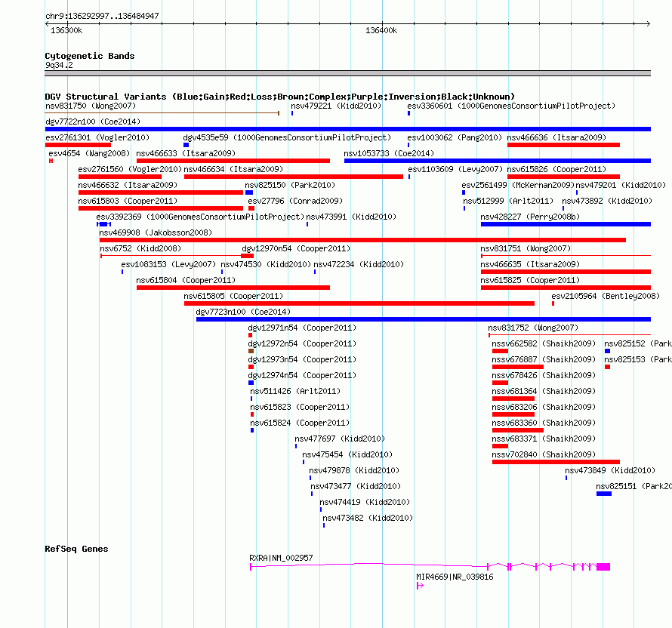672x628 pixels.
Task: Click the dgv7722n100 (Coe2014) variant label
Action: point(93,122)
